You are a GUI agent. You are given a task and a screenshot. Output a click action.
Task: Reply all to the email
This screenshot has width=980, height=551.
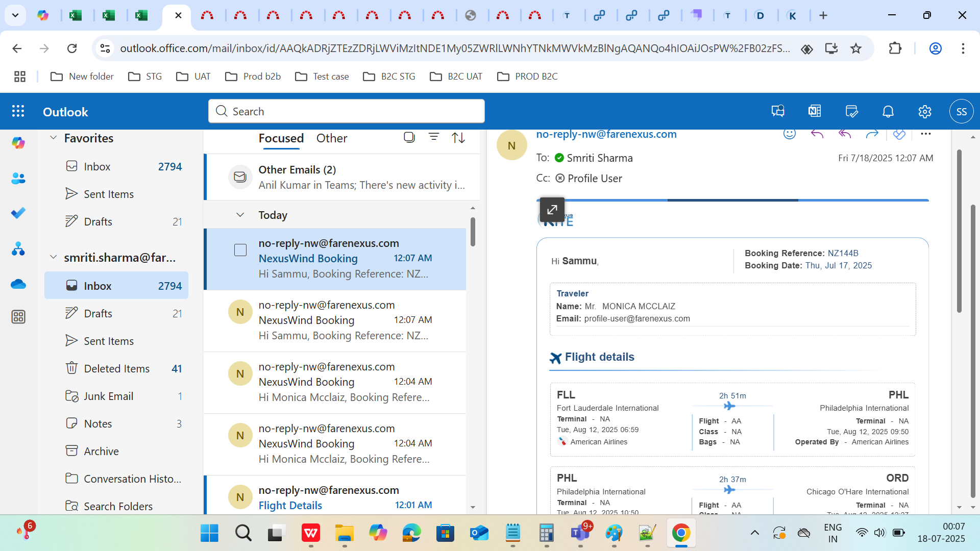845,134
